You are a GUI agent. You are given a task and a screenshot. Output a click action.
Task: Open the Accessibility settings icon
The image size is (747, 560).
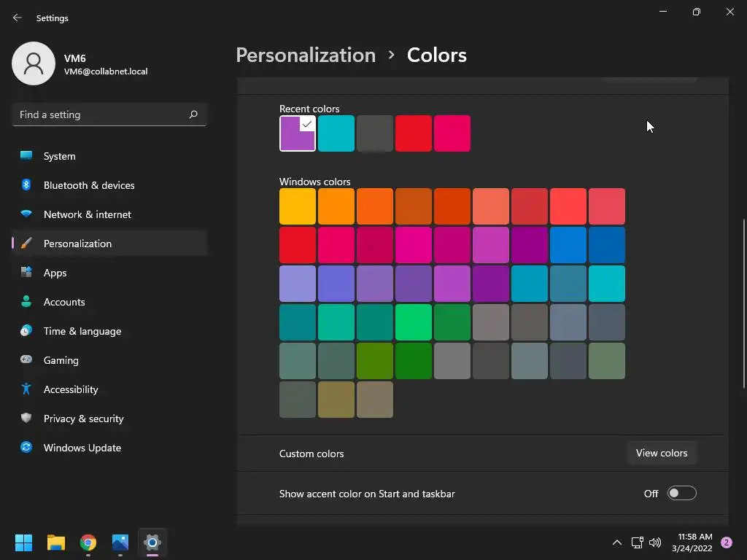click(26, 389)
